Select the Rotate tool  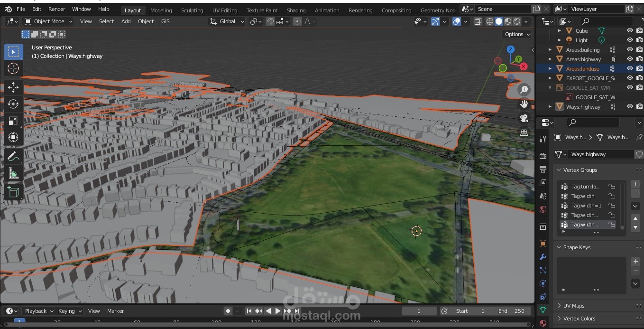[x=13, y=104]
